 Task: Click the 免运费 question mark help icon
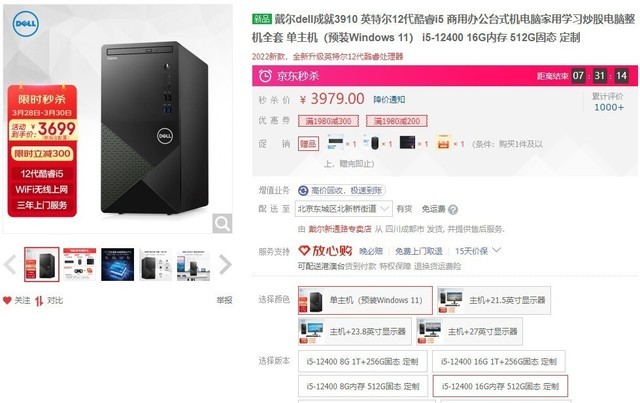pyautogui.click(x=453, y=209)
